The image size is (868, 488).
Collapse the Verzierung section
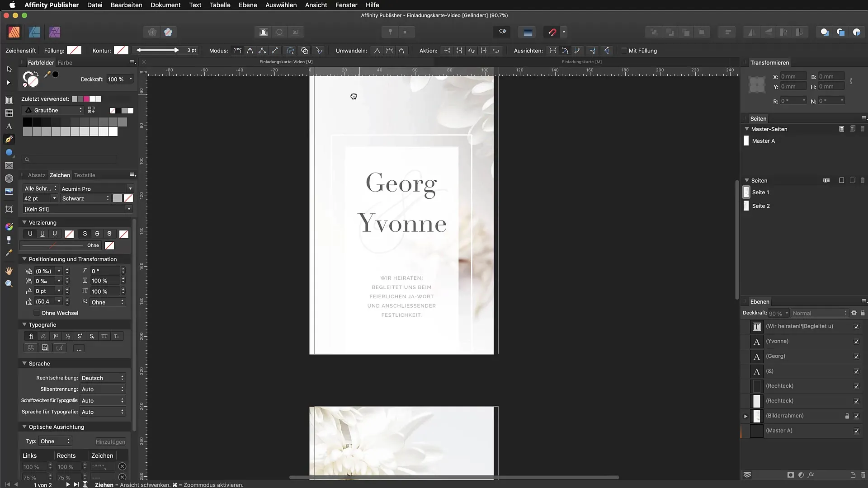pyautogui.click(x=24, y=222)
